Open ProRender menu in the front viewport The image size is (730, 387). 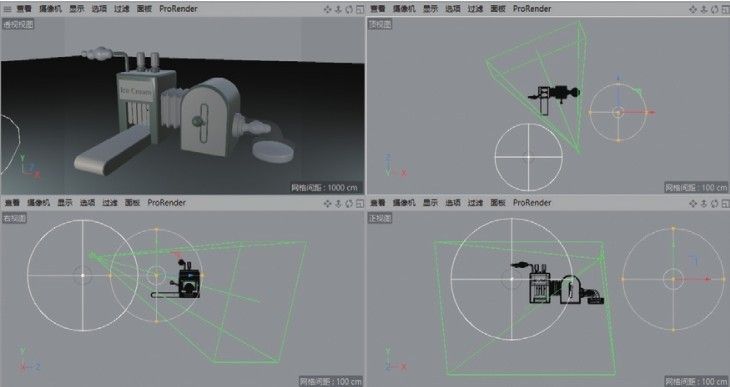[x=532, y=203]
